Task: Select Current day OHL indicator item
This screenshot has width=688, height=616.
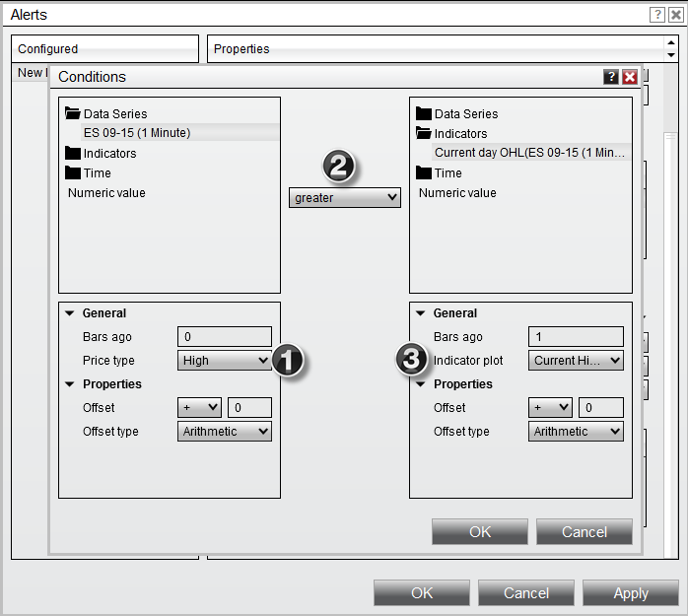Action: [x=529, y=153]
